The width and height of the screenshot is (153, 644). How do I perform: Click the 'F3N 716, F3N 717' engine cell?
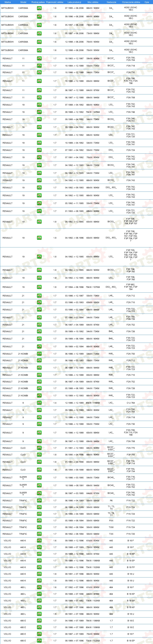[x=130, y=478]
